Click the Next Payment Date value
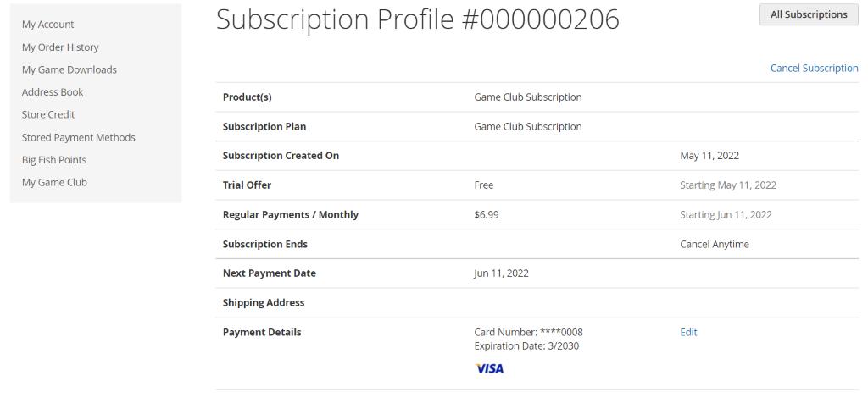This screenshot has height=403, width=868. point(501,273)
